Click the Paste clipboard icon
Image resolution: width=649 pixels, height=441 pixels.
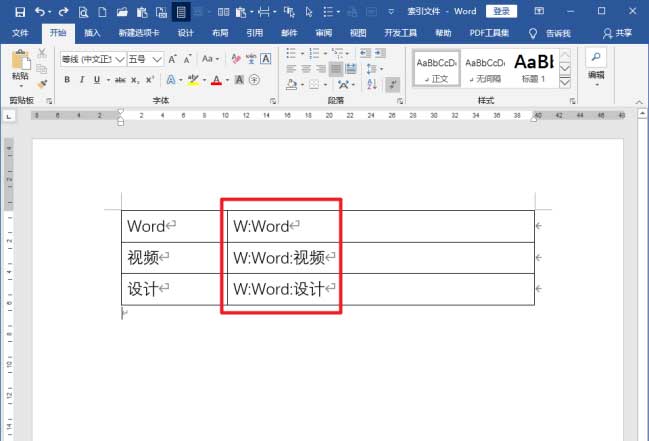pos(19,60)
